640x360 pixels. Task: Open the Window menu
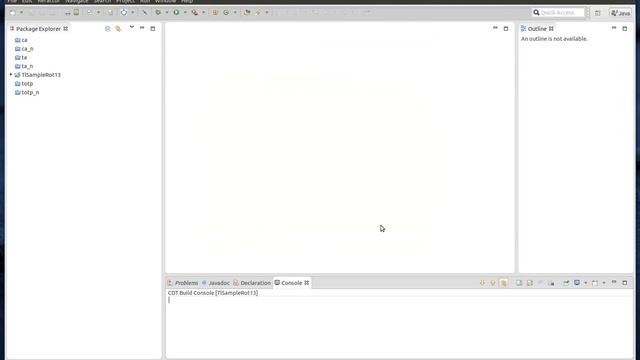click(165, 1)
